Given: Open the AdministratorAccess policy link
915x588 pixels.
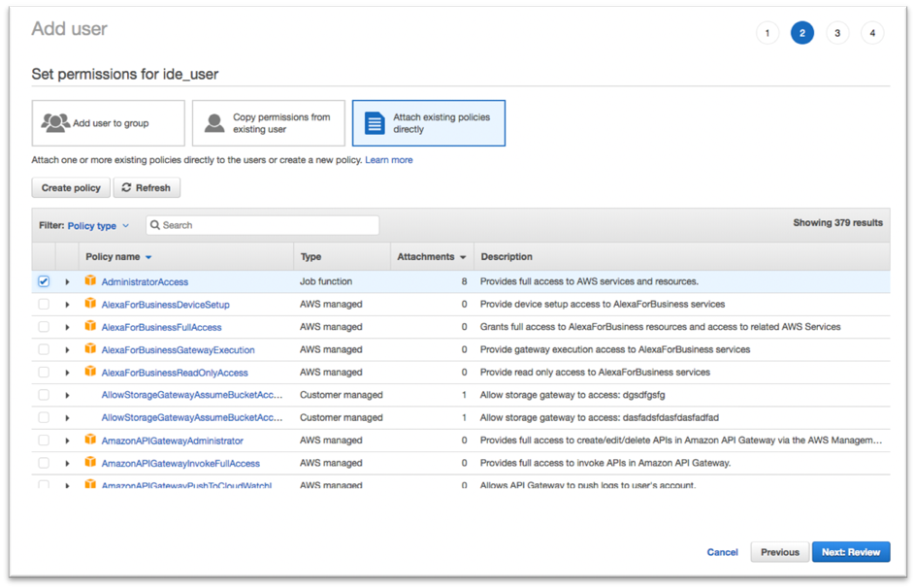Looking at the screenshot, I should coord(145,281).
